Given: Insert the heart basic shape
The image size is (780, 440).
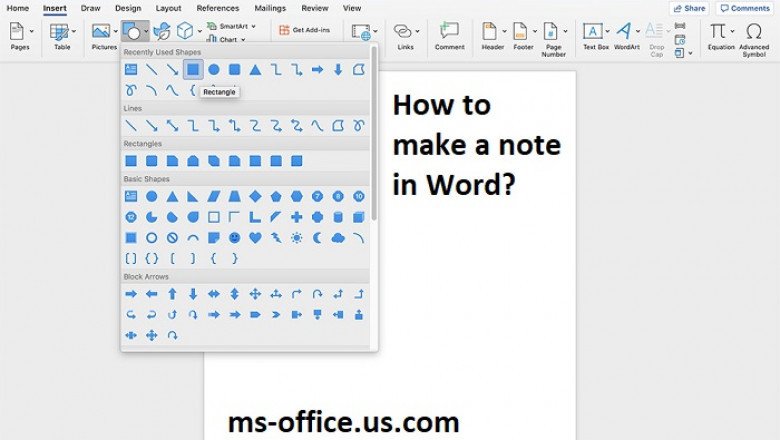Looking at the screenshot, I should 255,238.
